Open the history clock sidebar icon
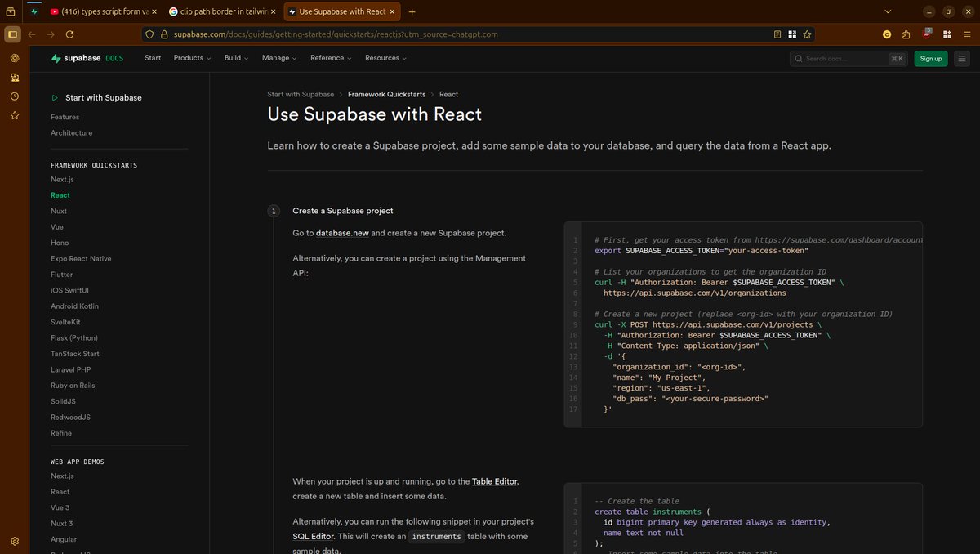This screenshot has width=980, height=554. point(14,96)
